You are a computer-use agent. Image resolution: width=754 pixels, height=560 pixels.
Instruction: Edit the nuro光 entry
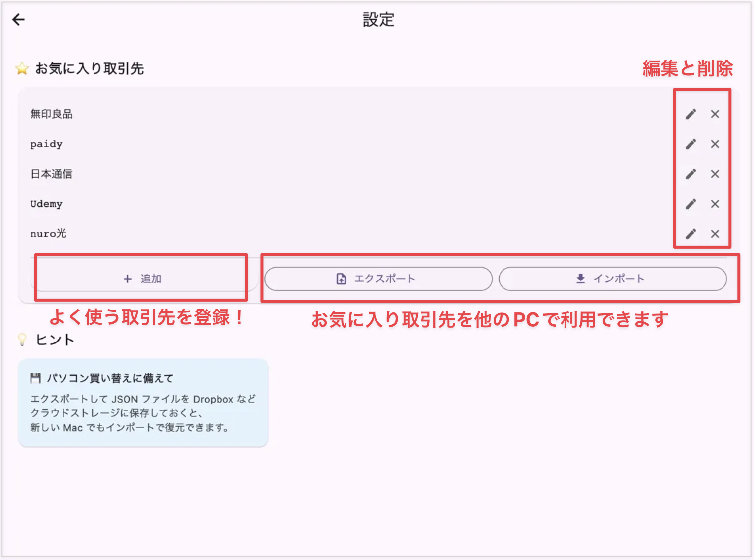pyautogui.click(x=691, y=234)
